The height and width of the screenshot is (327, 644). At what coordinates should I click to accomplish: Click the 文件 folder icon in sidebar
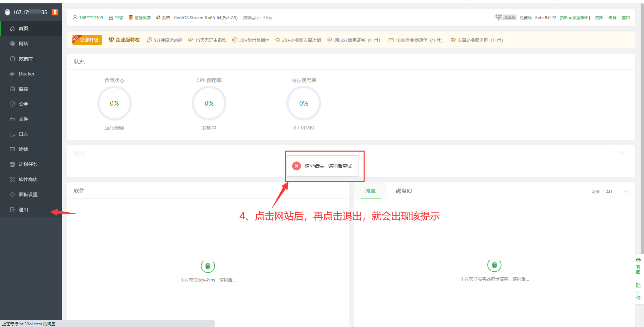coord(12,119)
